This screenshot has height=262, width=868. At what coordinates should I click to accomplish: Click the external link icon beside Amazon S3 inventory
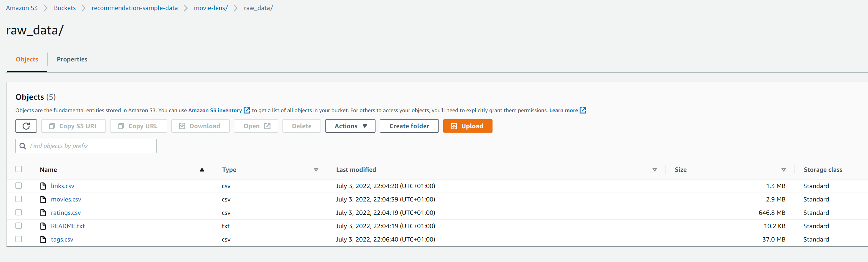(247, 110)
